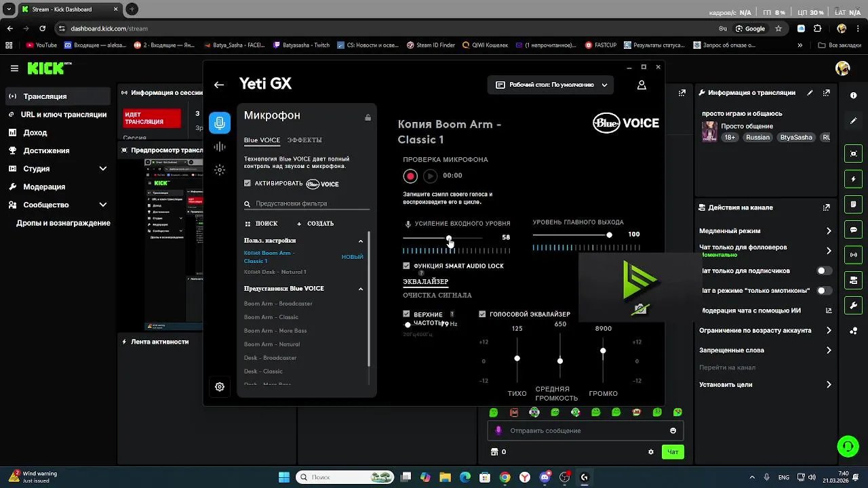The image size is (868, 488).
Task: Select the Microphone tab icon in sidebar
Action: click(x=220, y=123)
